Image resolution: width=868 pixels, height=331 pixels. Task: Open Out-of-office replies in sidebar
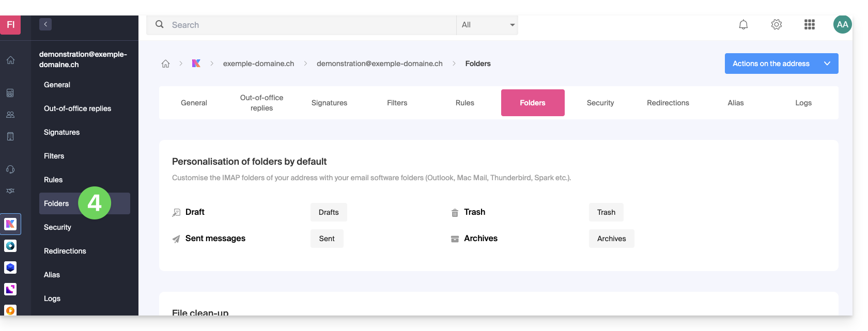[78, 108]
